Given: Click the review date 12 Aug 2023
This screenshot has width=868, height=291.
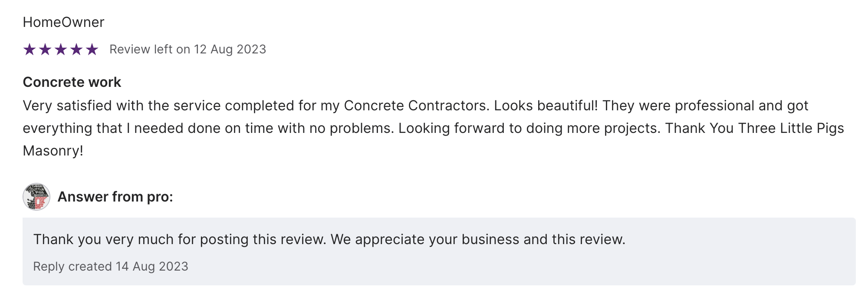Looking at the screenshot, I should pos(230,50).
